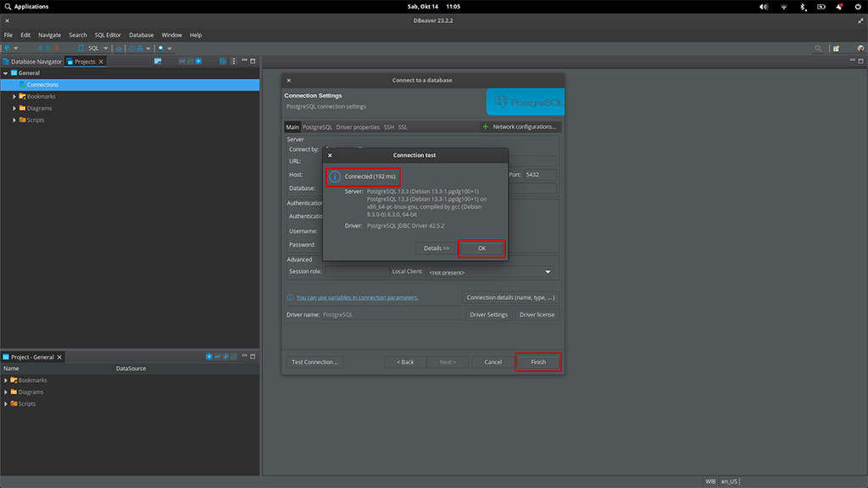Click the volume icon in system tray
Screen dimensions: 868x488
(764, 7)
